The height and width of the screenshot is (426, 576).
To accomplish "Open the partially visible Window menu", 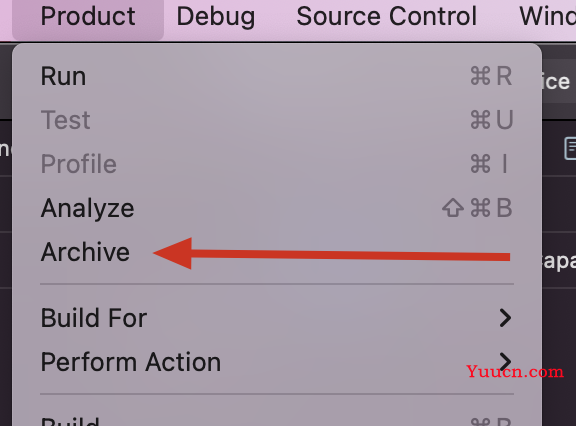I will (x=547, y=17).
